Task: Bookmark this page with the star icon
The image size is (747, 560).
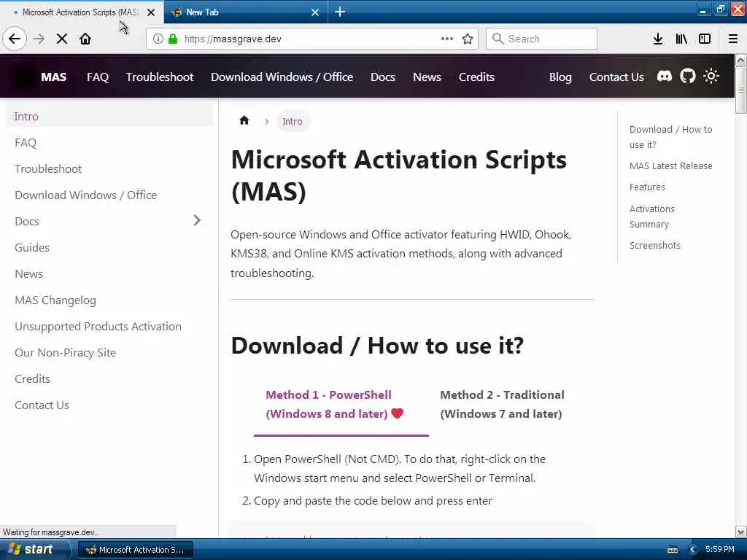Action: coord(468,39)
